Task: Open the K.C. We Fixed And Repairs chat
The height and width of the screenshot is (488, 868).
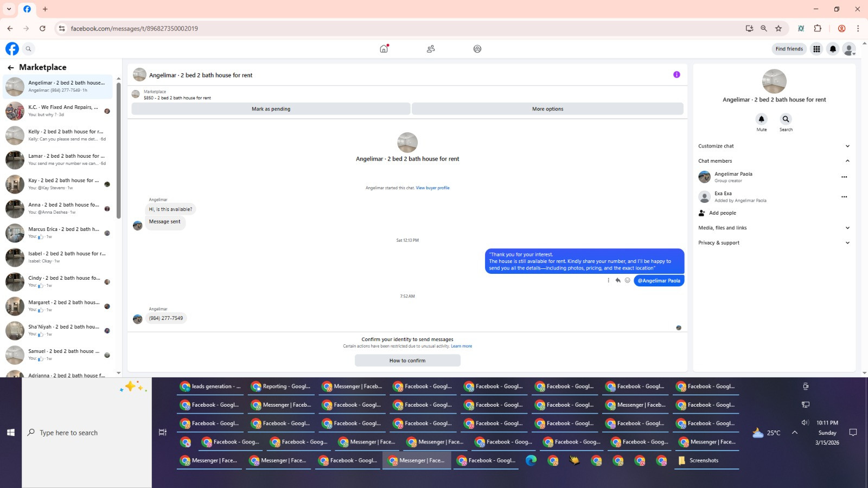Action: [x=59, y=111]
